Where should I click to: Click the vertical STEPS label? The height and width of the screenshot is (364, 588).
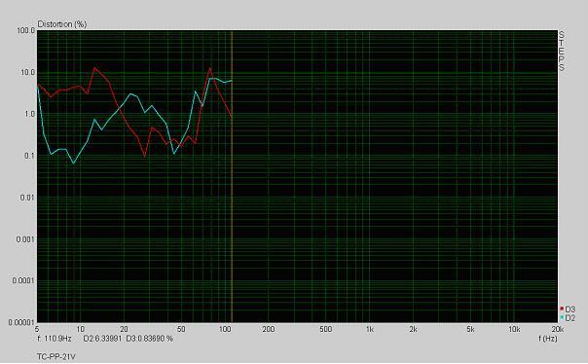click(562, 51)
